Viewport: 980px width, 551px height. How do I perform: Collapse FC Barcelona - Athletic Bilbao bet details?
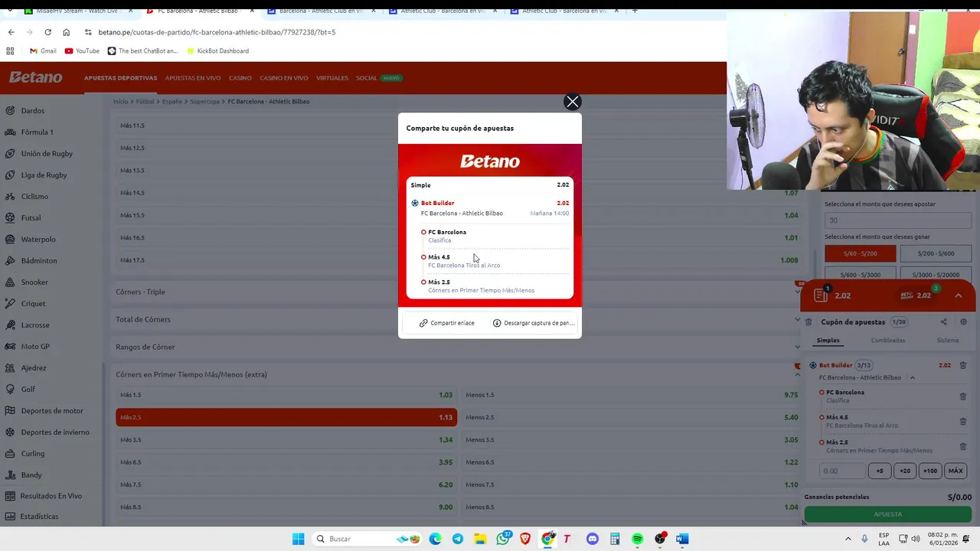click(912, 377)
